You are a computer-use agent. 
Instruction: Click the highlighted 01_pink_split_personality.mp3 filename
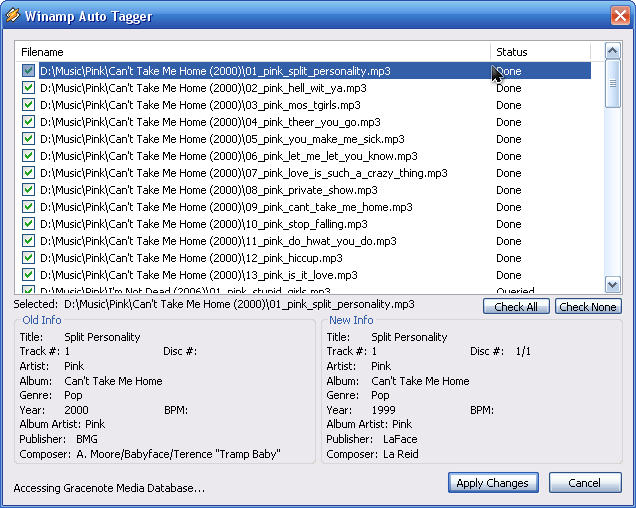[x=215, y=71]
